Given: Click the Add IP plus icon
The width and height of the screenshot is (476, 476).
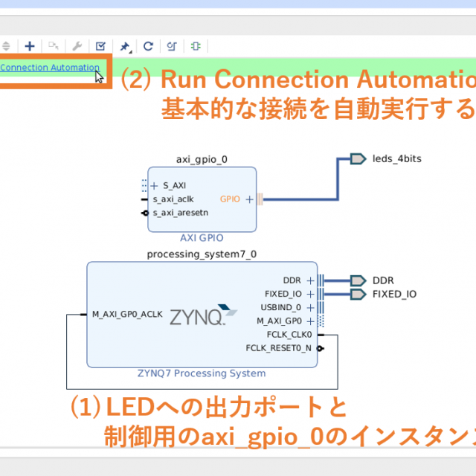Looking at the screenshot, I should pyautogui.click(x=30, y=46).
